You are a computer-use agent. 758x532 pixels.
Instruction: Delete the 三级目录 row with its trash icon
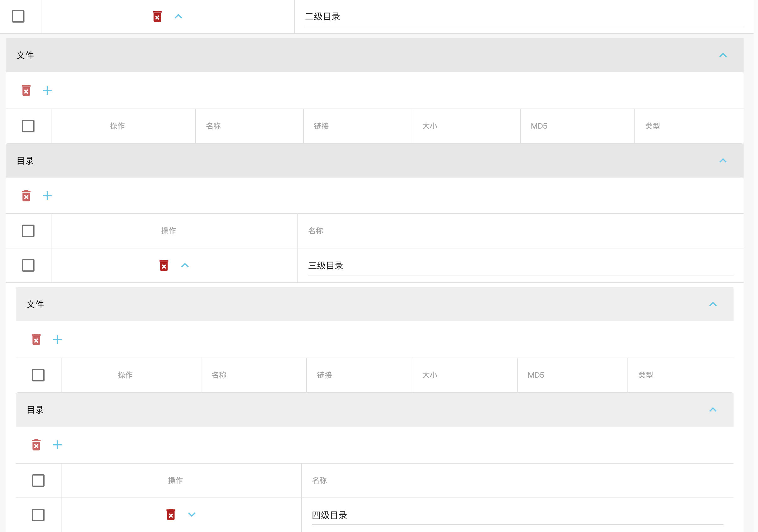click(164, 265)
